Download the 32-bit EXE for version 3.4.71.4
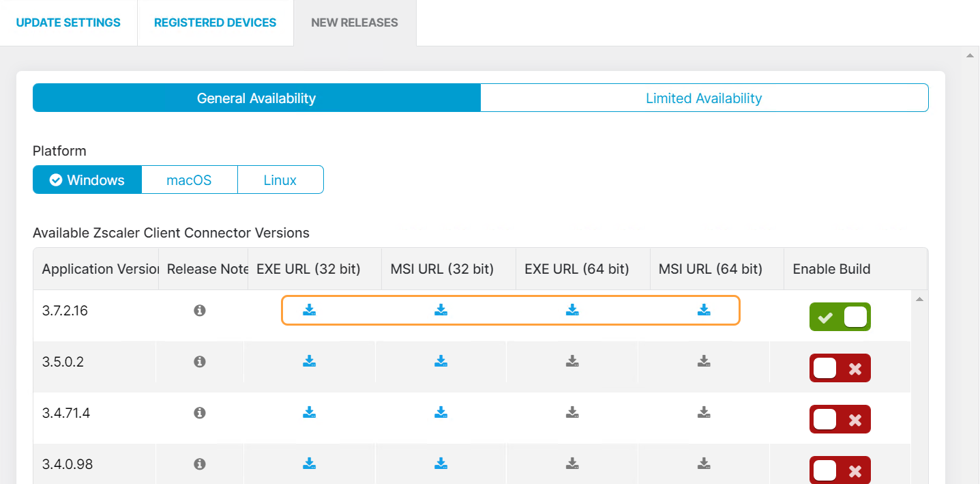This screenshot has height=484, width=980. pos(309,412)
